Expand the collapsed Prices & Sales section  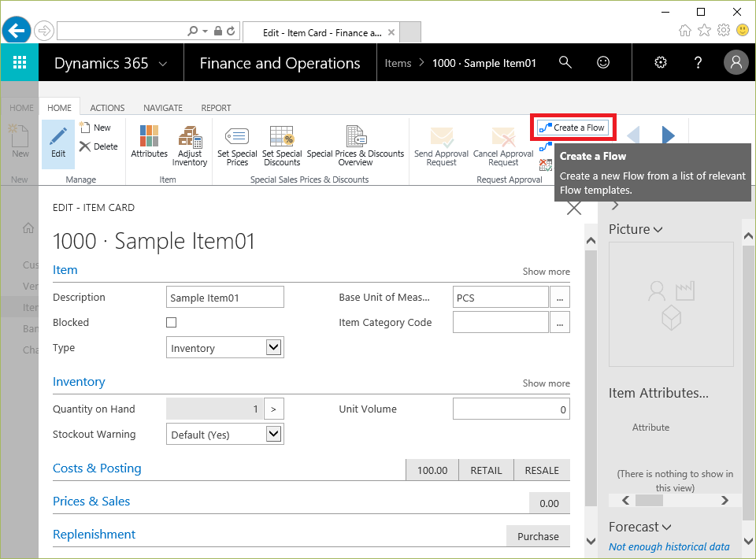[x=91, y=502]
